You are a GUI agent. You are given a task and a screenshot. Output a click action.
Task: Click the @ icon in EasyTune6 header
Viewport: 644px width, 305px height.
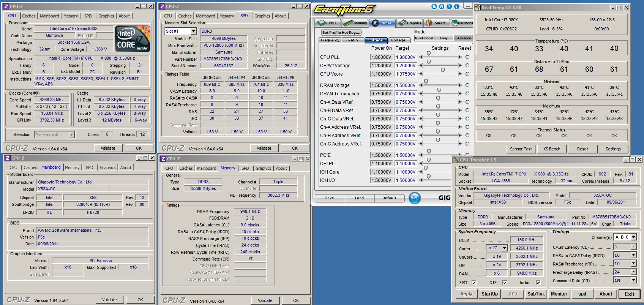coord(442,6)
